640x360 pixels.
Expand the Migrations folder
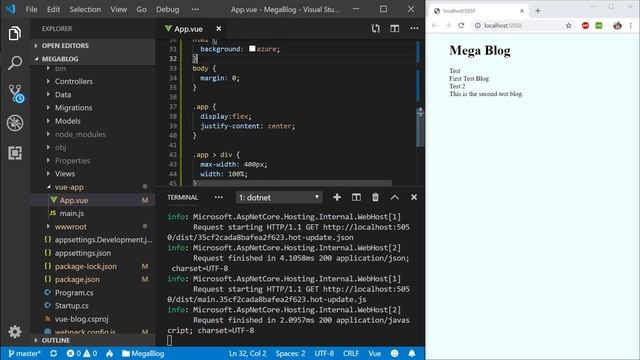73,108
